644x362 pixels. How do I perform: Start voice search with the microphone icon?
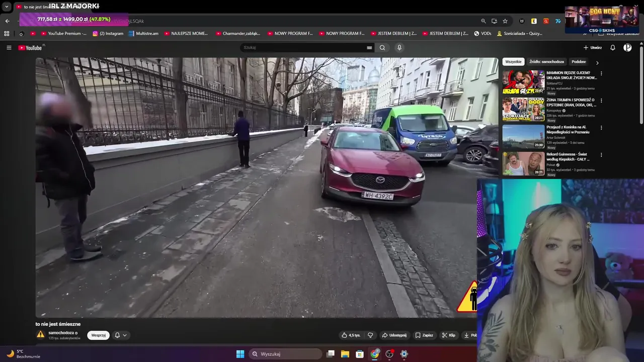click(x=399, y=48)
